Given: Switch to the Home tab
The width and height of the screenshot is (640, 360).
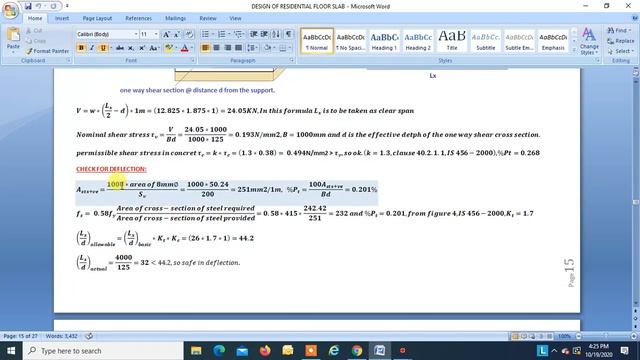Looking at the screenshot, I should (35, 18).
